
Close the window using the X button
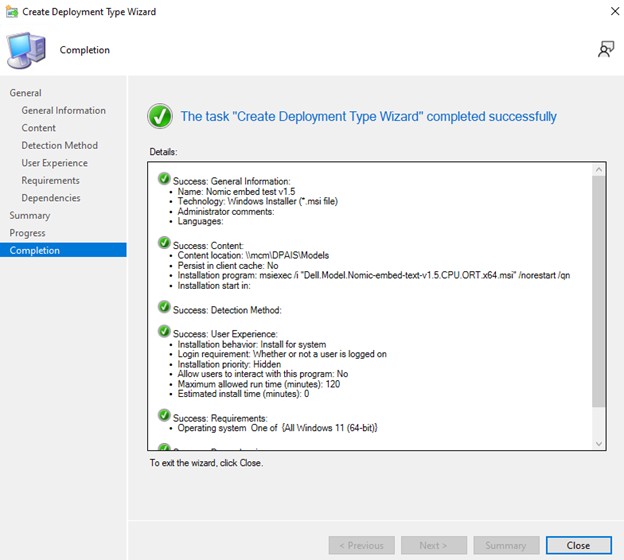614,12
